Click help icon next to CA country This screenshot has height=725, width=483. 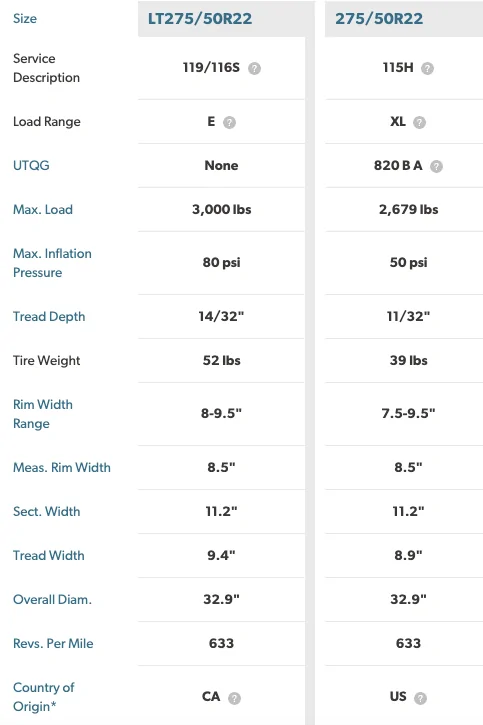pyautogui.click(x=234, y=698)
